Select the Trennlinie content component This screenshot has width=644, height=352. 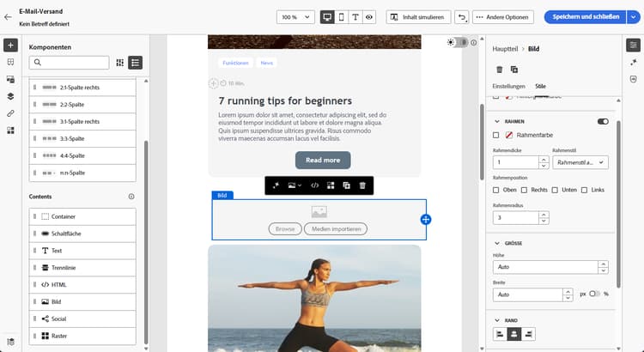click(82, 268)
